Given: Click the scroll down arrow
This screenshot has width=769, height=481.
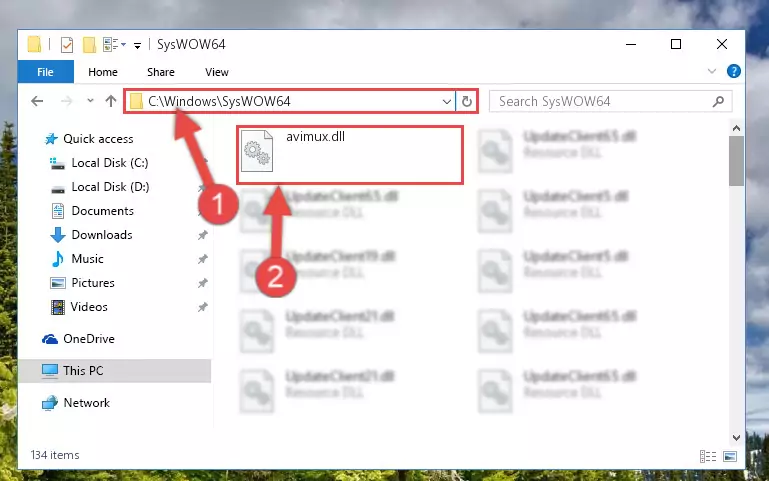Looking at the screenshot, I should (736, 437).
